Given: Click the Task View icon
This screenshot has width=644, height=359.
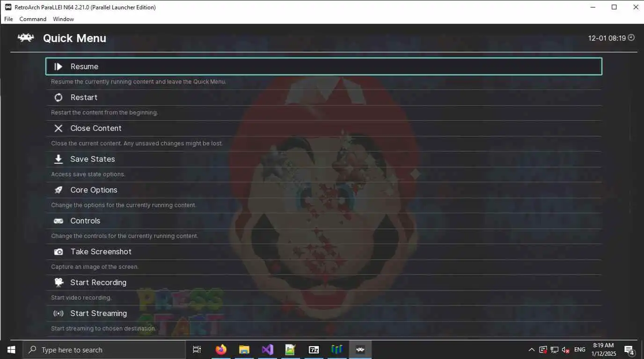Looking at the screenshot, I should (x=197, y=350).
